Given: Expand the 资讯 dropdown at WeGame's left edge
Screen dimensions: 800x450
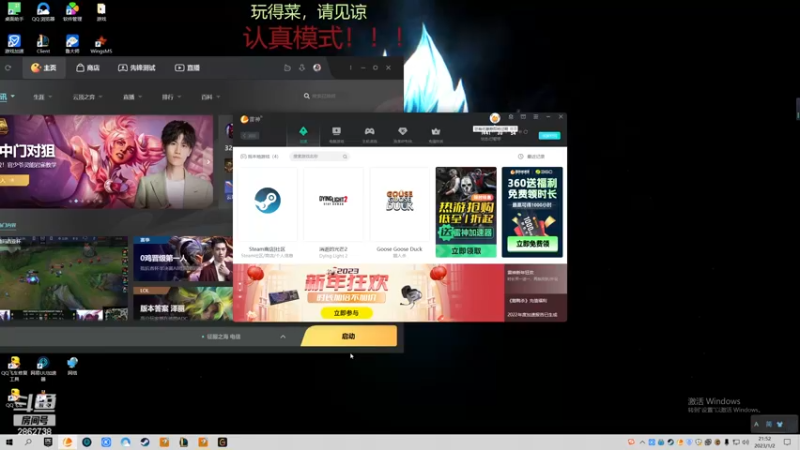Looking at the screenshot, I should 7,96.
